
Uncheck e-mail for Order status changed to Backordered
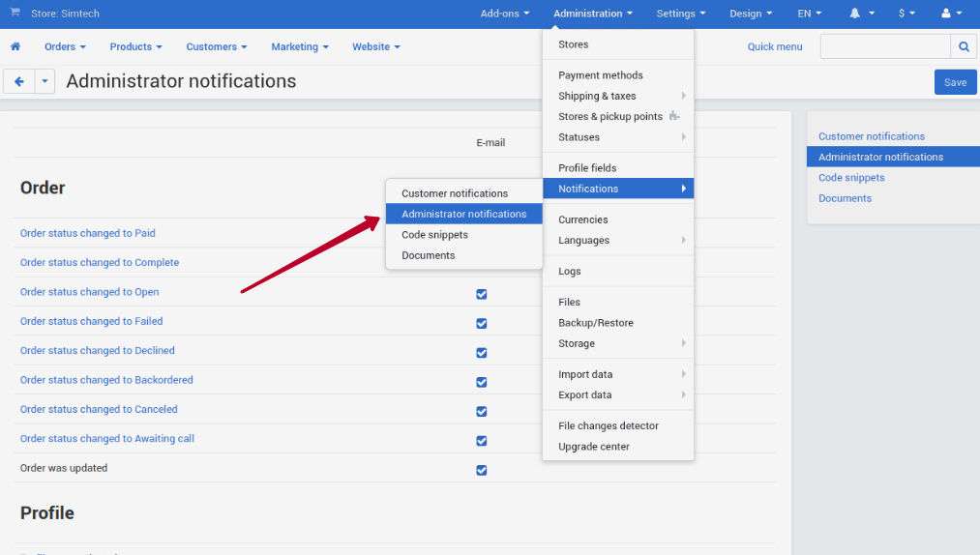point(481,382)
